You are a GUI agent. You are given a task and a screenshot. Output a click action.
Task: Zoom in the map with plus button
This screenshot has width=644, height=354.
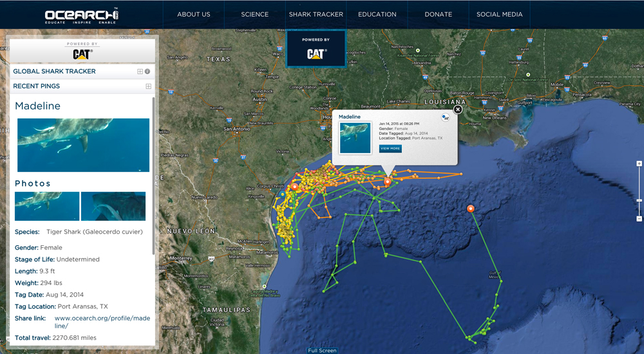[x=639, y=163]
